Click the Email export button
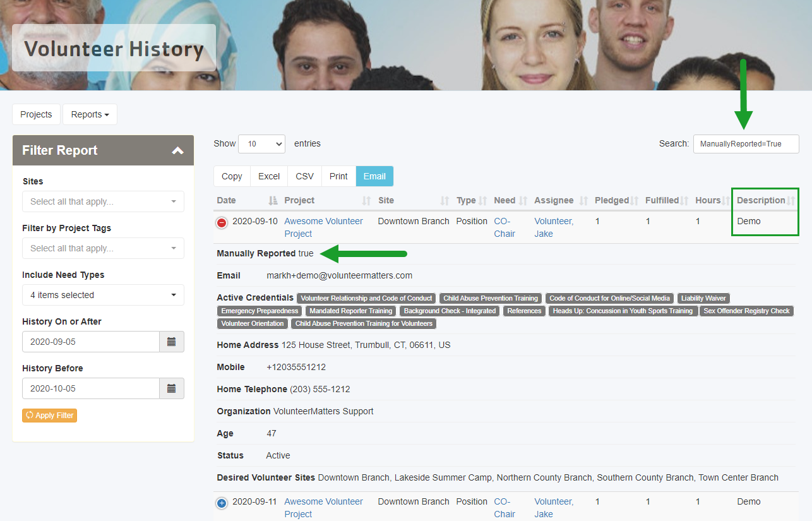The image size is (812, 521). coord(374,176)
